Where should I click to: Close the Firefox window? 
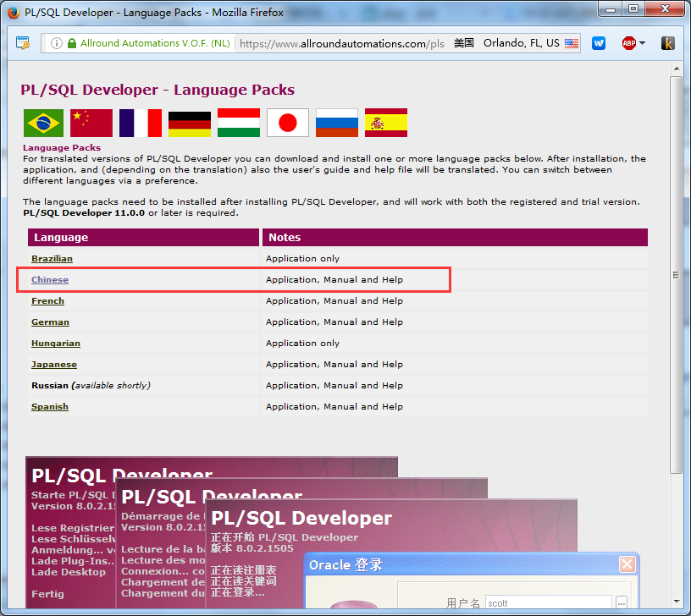(665, 9)
